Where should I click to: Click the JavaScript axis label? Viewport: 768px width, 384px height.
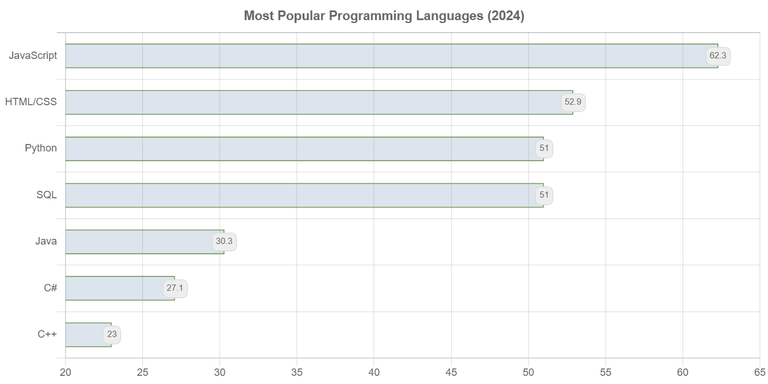33,55
